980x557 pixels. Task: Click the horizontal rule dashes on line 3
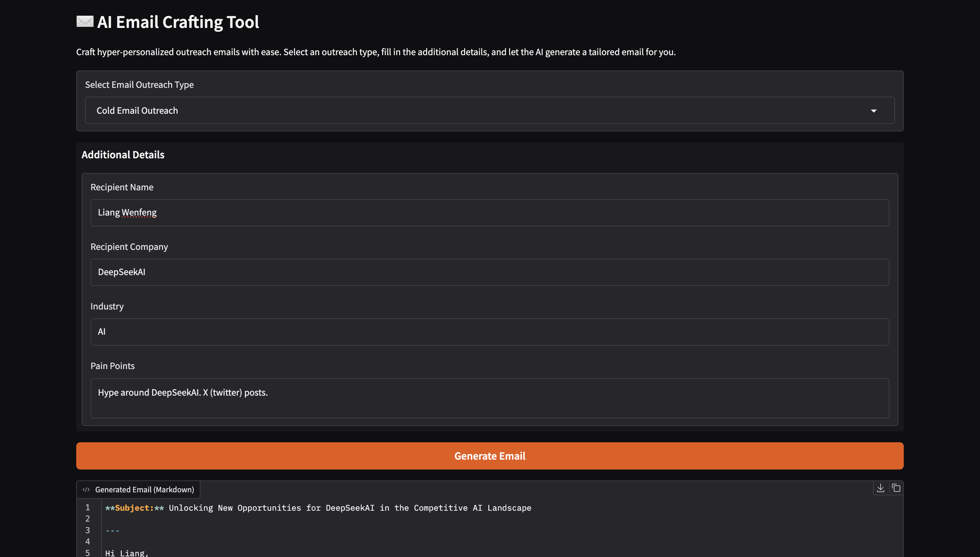pyautogui.click(x=112, y=530)
